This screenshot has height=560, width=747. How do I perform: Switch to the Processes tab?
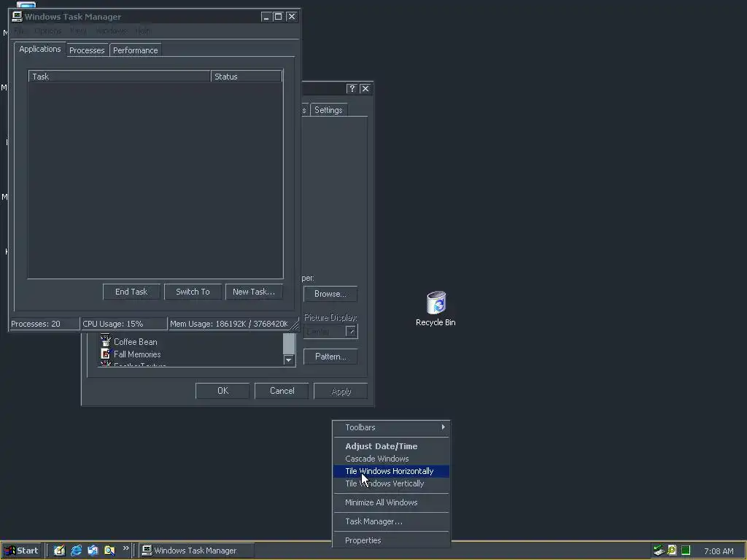[87, 50]
